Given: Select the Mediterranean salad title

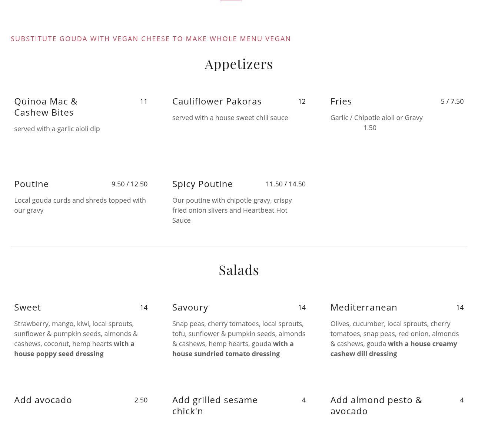Looking at the screenshot, I should [364, 307].
